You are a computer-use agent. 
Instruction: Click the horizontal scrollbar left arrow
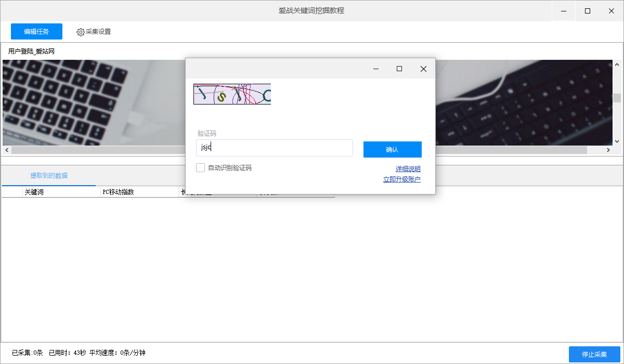[x=7, y=150]
